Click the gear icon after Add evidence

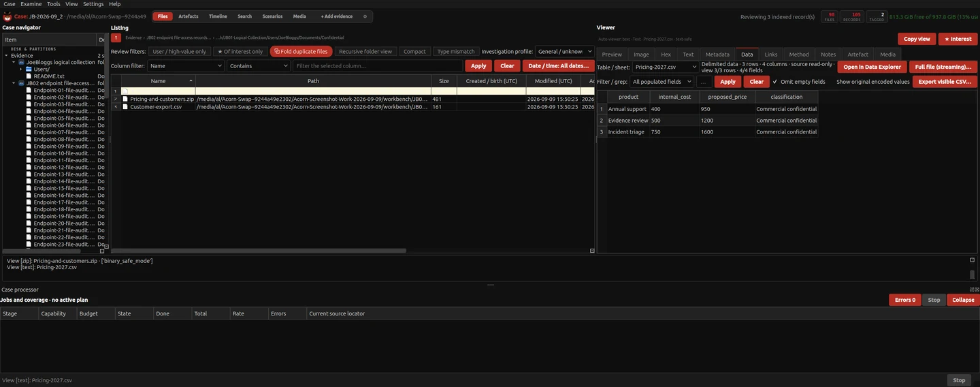(x=365, y=16)
